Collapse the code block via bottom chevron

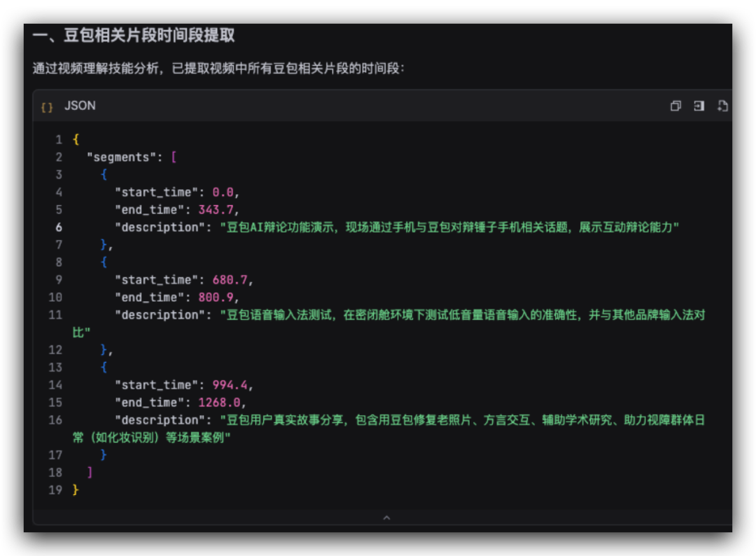tap(386, 517)
